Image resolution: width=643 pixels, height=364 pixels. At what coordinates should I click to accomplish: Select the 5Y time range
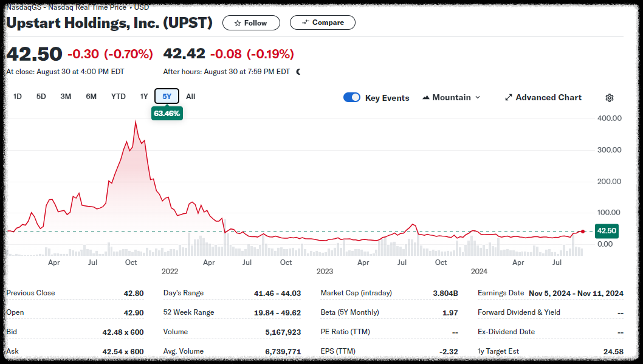click(167, 97)
